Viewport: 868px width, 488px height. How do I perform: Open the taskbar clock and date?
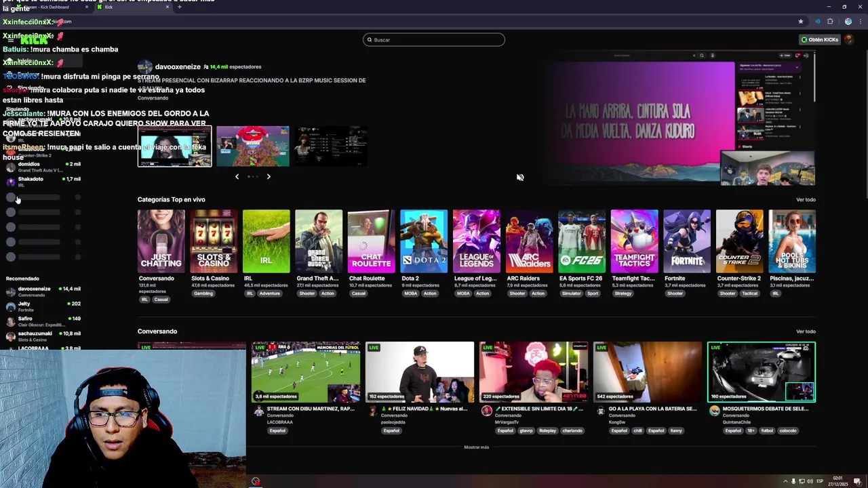click(838, 481)
